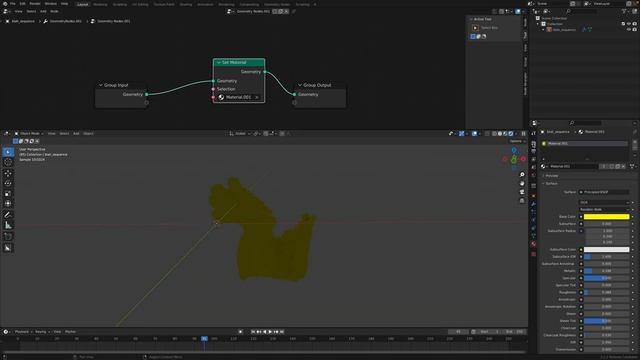Toggle ball_sequence render camera icon in outliner
Screen dimensions: 640x360
634,30
